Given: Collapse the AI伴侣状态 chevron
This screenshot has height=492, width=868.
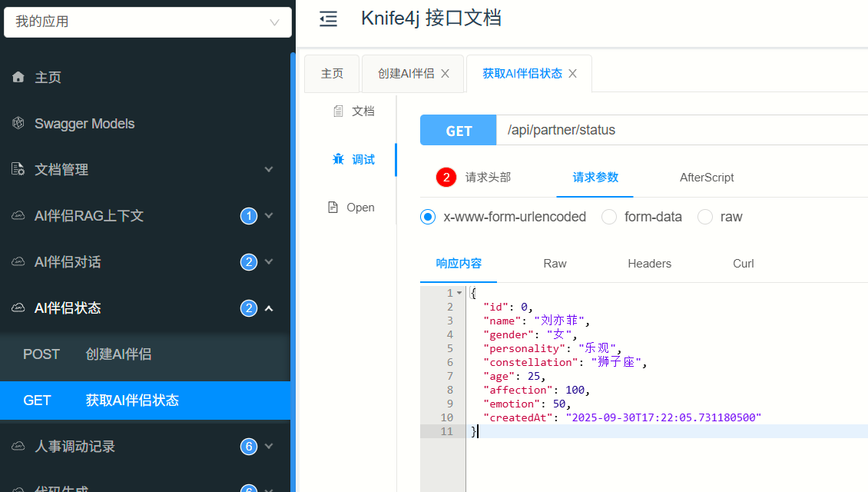Looking at the screenshot, I should 269,308.
